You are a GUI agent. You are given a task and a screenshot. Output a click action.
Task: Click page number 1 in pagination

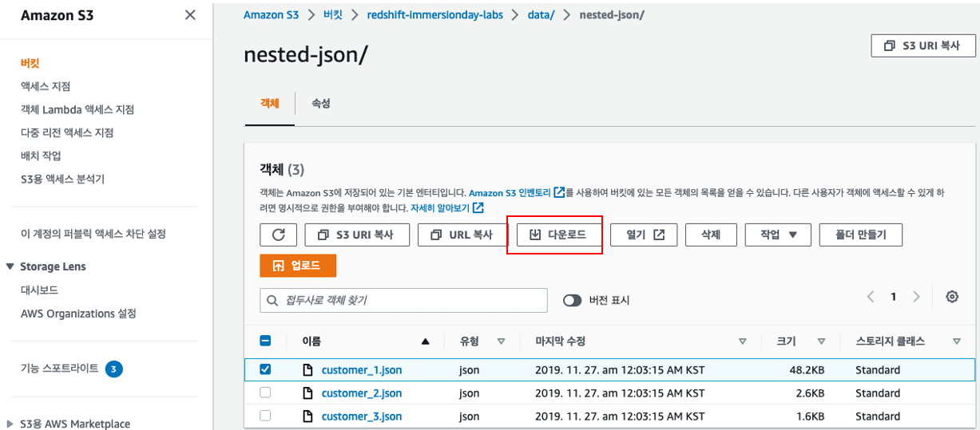(893, 297)
